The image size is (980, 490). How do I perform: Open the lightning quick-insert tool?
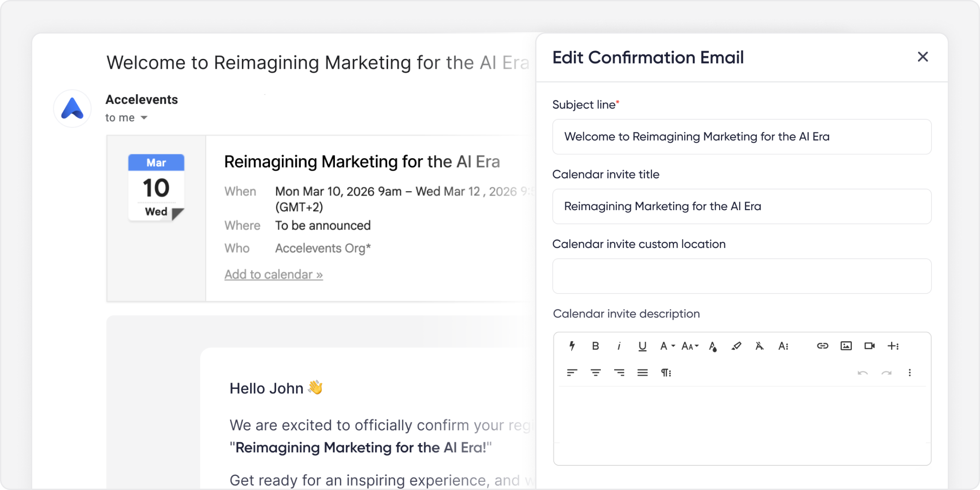[x=572, y=346]
